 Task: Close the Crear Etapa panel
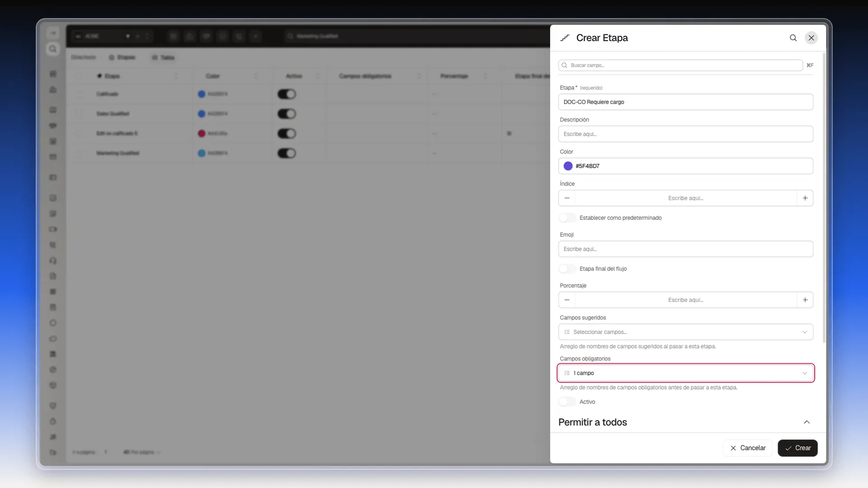[x=811, y=38]
